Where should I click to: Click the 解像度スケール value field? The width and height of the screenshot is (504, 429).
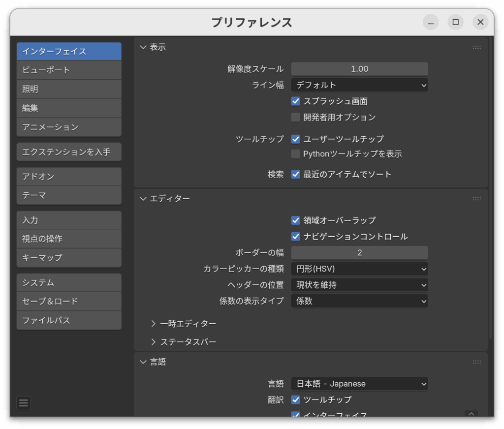(x=359, y=69)
